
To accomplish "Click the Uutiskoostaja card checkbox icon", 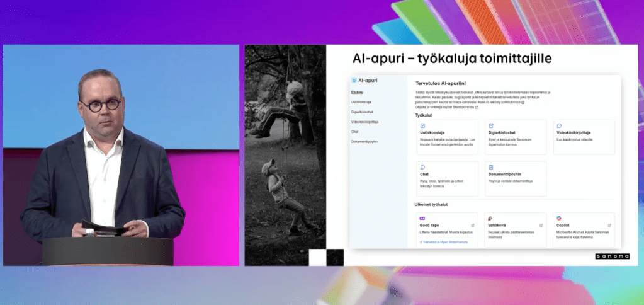I will coord(422,125).
